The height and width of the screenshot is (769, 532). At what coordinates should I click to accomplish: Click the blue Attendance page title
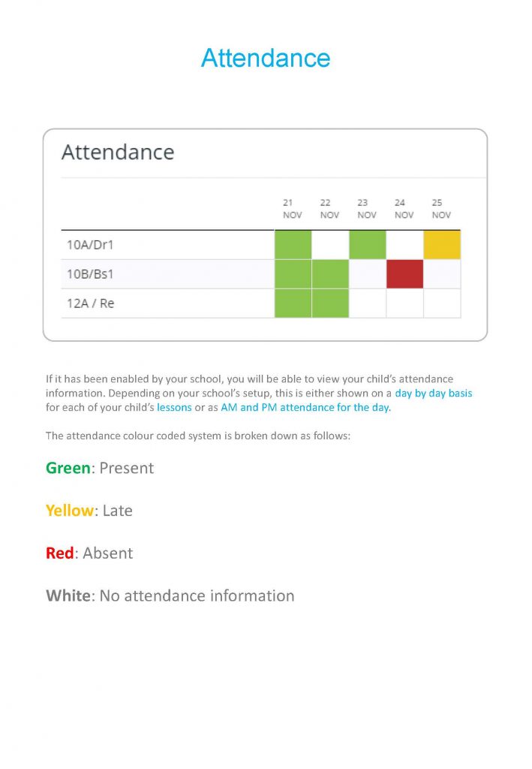[x=266, y=58]
